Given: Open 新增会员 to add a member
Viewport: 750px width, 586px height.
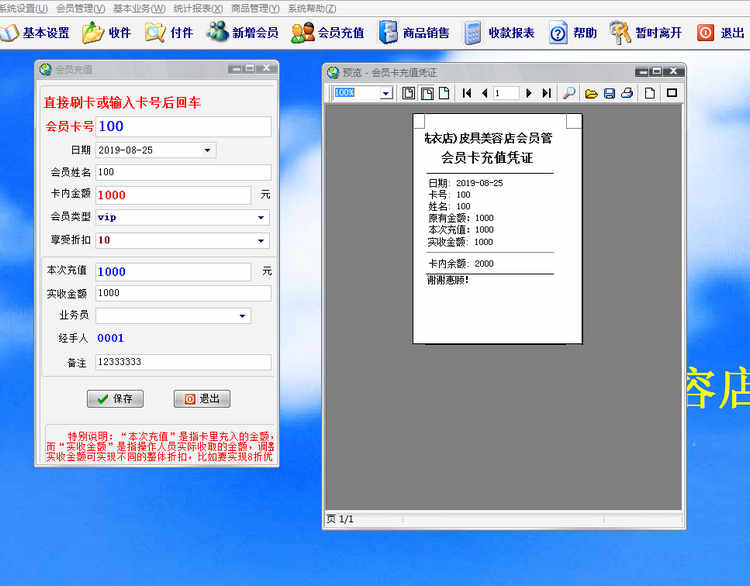Looking at the screenshot, I should (243, 33).
